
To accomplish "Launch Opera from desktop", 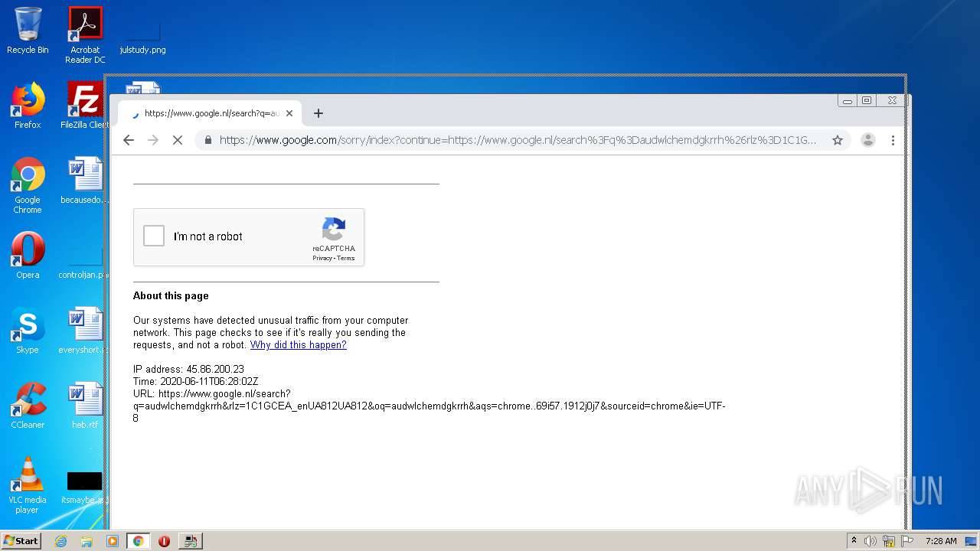I will tap(28, 256).
